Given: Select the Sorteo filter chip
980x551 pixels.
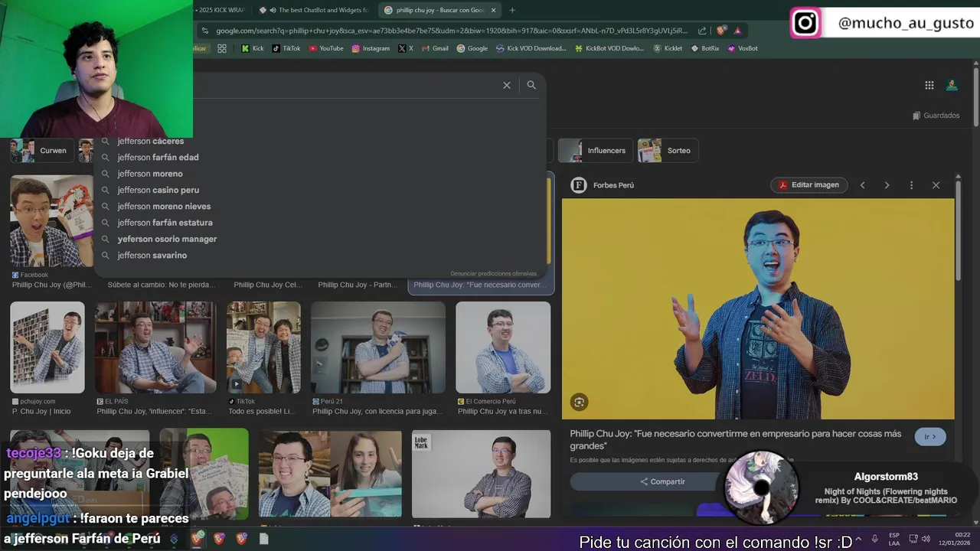Looking at the screenshot, I should 668,151.
